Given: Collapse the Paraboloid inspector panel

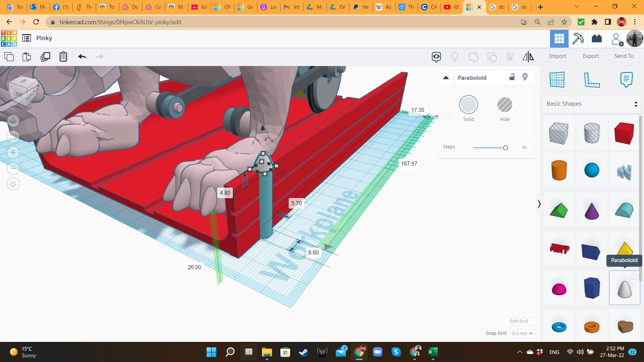Looking at the screenshot, I should [x=446, y=78].
